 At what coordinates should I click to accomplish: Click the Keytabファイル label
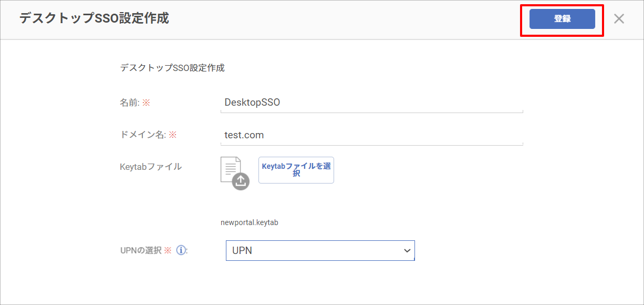pyautogui.click(x=151, y=167)
